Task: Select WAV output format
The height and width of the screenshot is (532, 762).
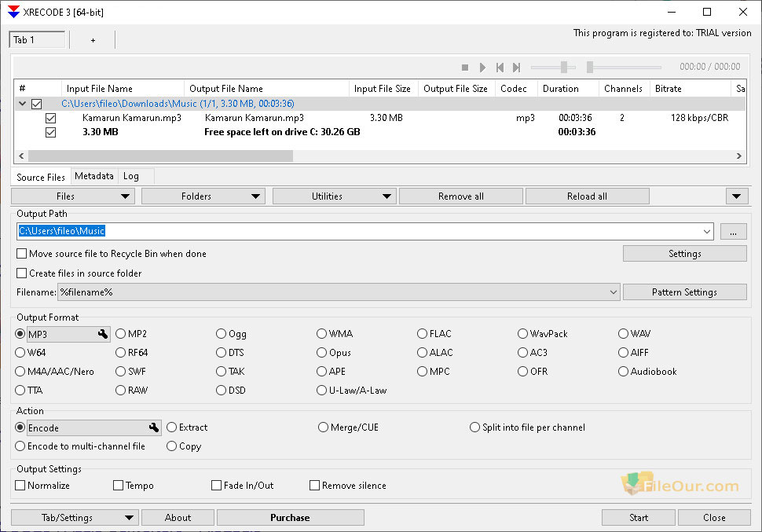Action: pos(623,334)
